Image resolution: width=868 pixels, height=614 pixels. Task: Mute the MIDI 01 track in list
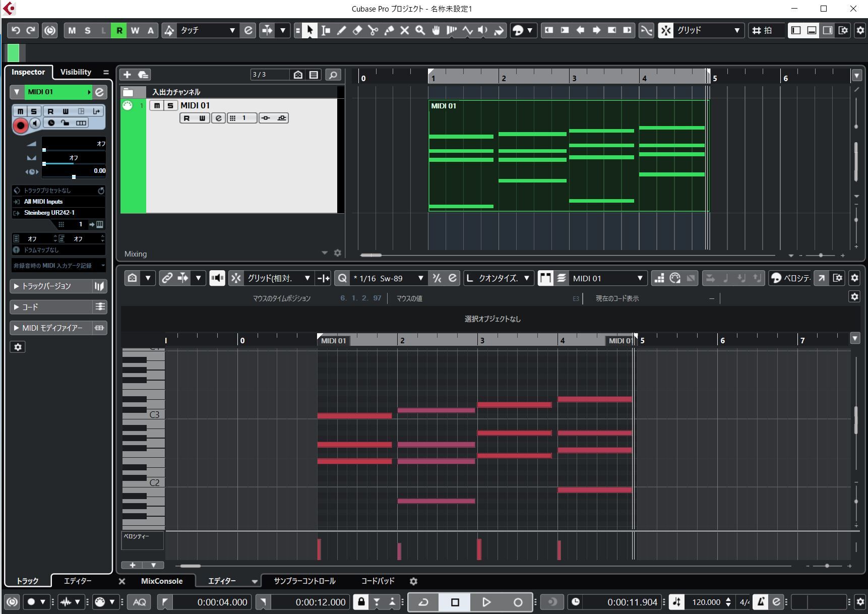(x=157, y=105)
